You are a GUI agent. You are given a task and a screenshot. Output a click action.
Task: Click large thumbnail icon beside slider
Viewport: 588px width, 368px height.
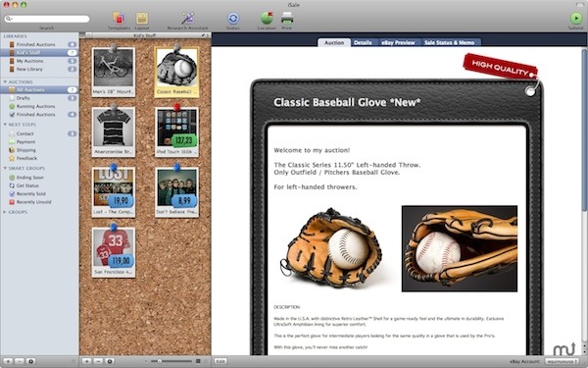198,361
